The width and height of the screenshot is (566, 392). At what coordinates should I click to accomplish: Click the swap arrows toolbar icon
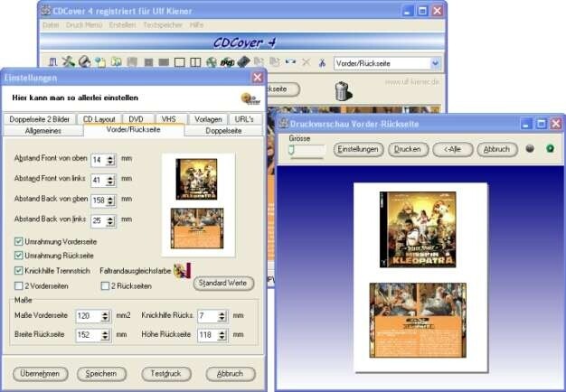click(x=290, y=62)
